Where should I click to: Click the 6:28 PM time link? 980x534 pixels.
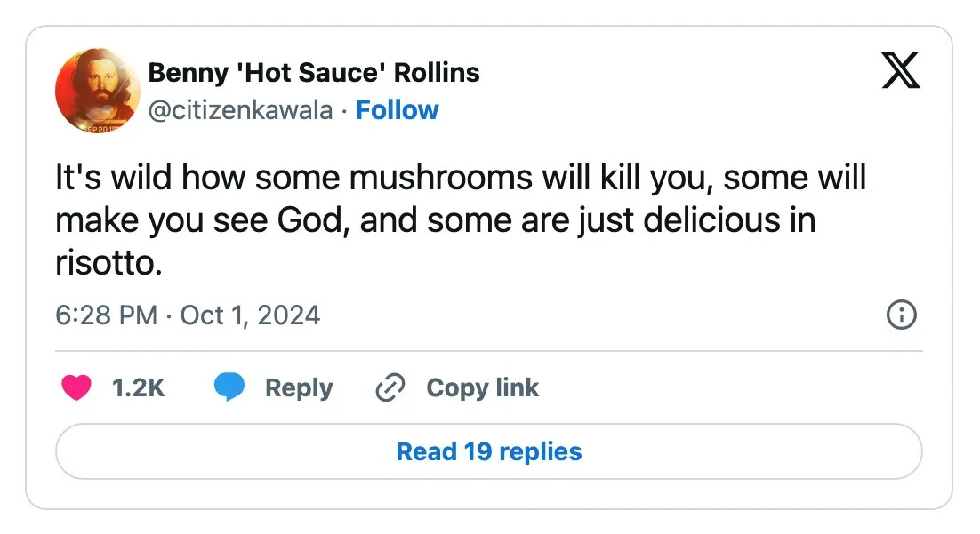pyautogui.click(x=106, y=315)
